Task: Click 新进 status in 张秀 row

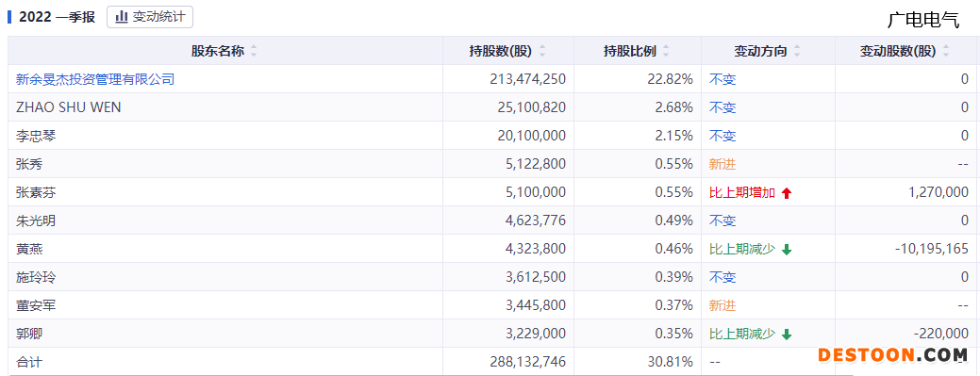Action: click(723, 164)
